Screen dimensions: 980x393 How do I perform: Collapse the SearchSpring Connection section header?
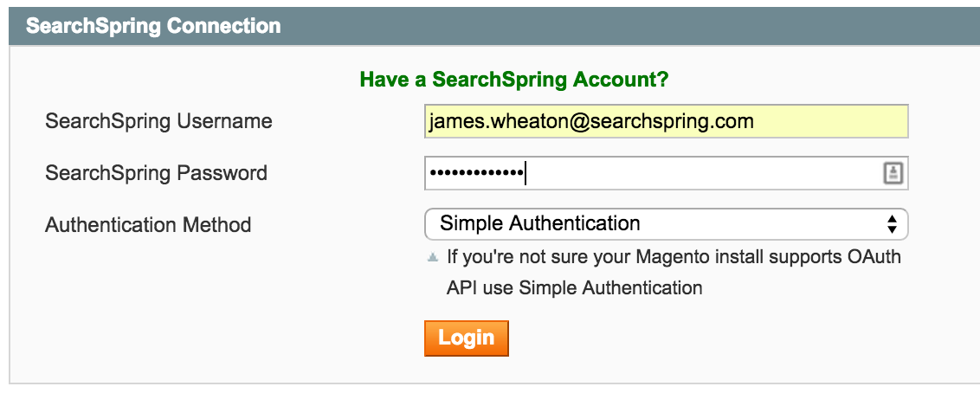[x=153, y=26]
